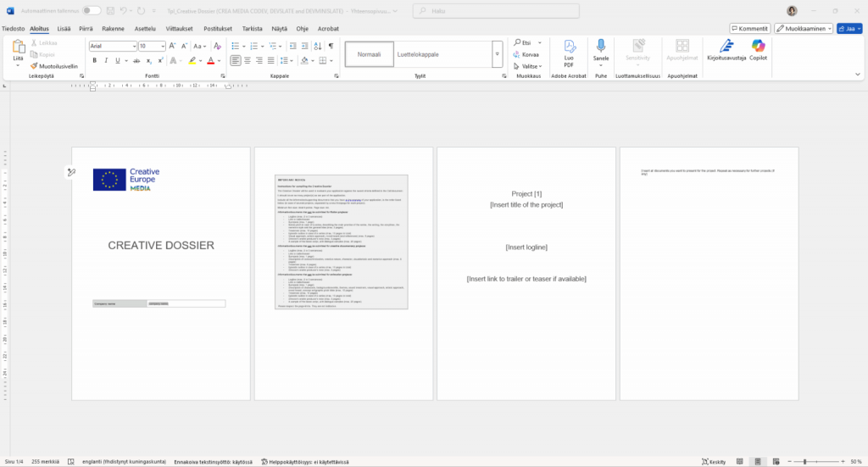The width and height of the screenshot is (868, 467).
Task: Open the Tiedosto menu
Action: (13, 28)
